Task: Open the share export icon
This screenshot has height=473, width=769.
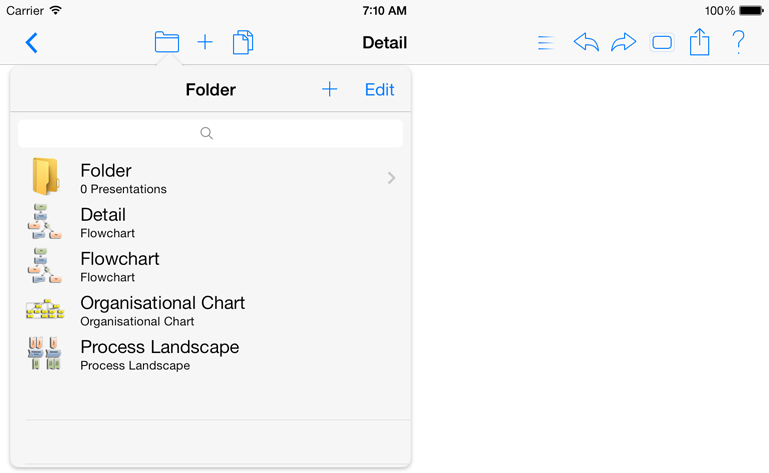Action: [x=699, y=42]
